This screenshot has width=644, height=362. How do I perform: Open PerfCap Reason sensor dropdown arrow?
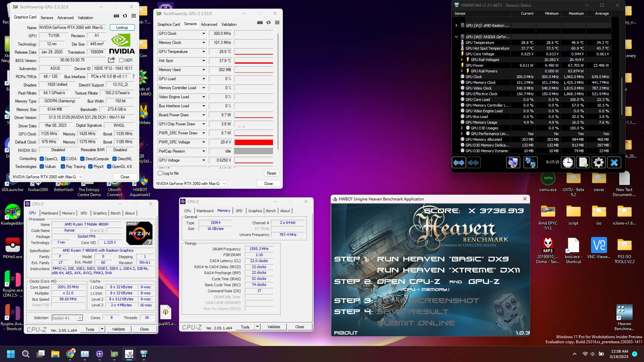coord(204,151)
